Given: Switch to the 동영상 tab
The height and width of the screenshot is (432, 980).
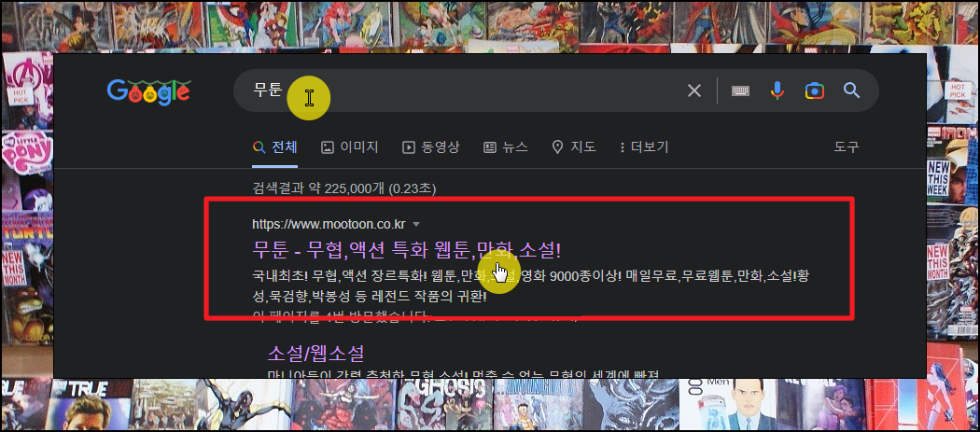Looking at the screenshot, I should [430, 146].
